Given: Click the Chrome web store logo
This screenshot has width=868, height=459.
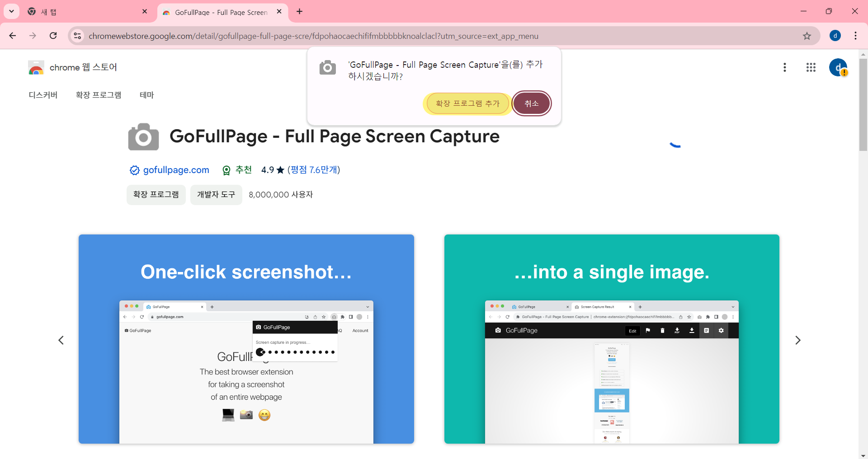Looking at the screenshot, I should coord(36,67).
